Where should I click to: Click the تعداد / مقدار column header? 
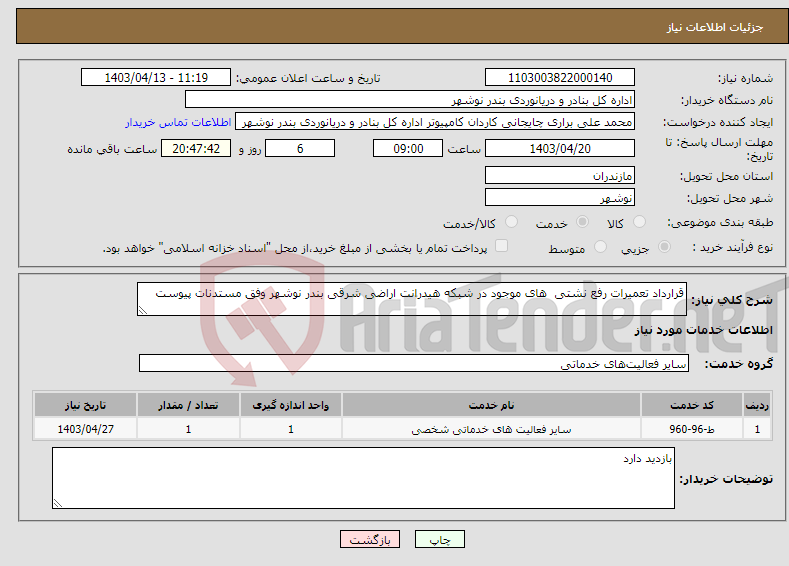pos(188,405)
